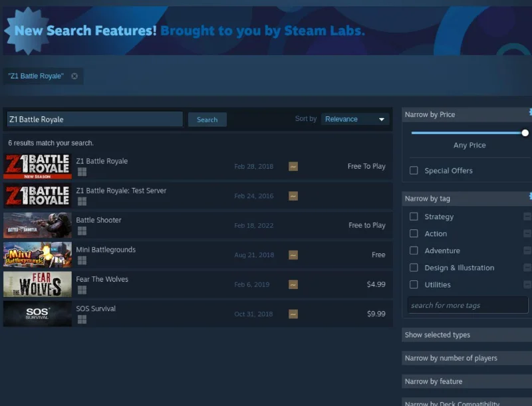Check the Design & Illustration tag filter

(x=414, y=268)
